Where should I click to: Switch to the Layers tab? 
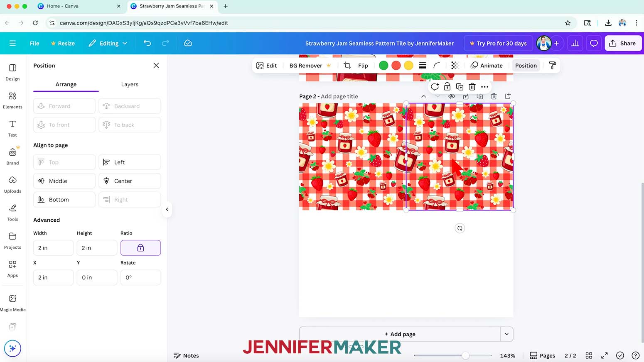coord(130,84)
